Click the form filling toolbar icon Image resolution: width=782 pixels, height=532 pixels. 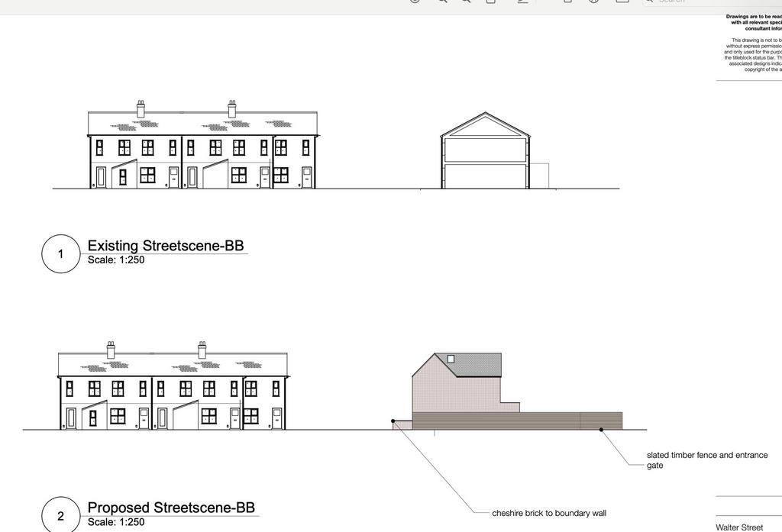click(622, 2)
